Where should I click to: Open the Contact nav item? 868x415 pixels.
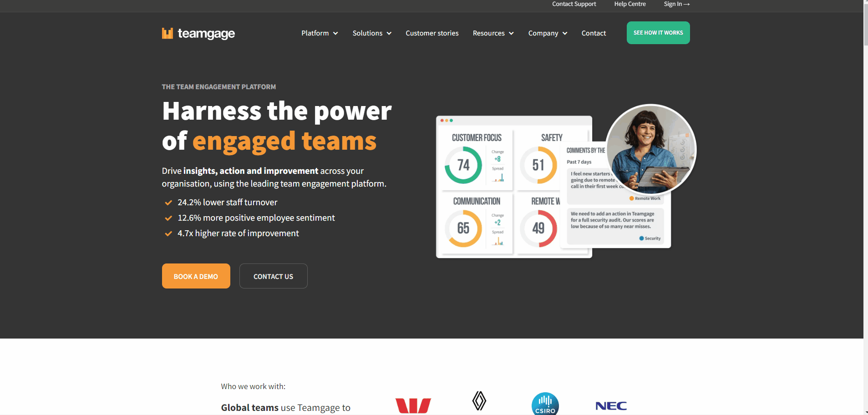[594, 33]
